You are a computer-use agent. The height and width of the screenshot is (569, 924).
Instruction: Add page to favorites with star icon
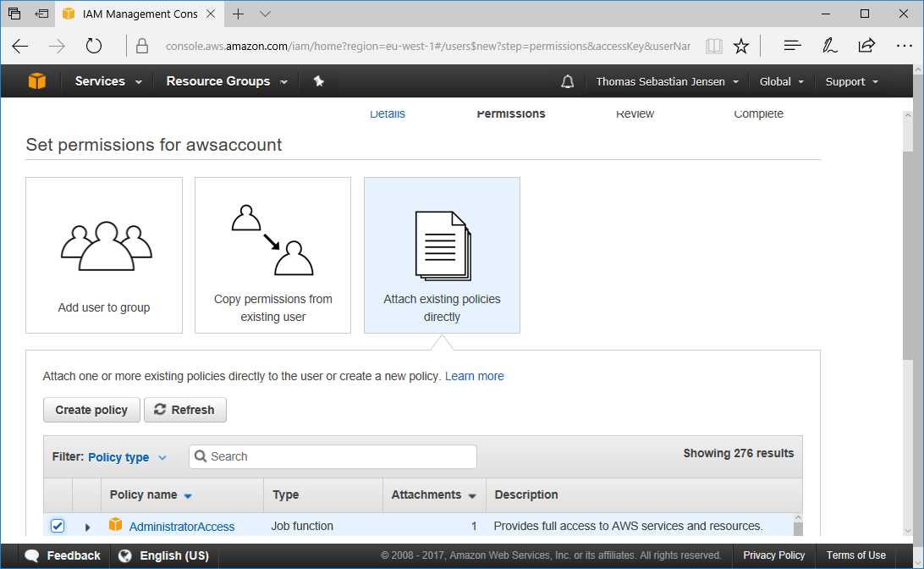pos(741,46)
